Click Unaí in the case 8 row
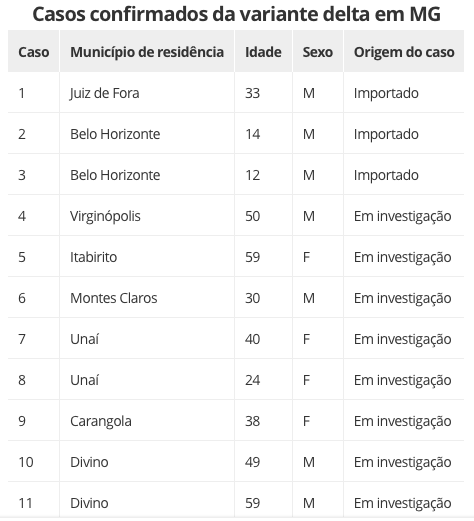This screenshot has width=474, height=521. click(x=84, y=380)
